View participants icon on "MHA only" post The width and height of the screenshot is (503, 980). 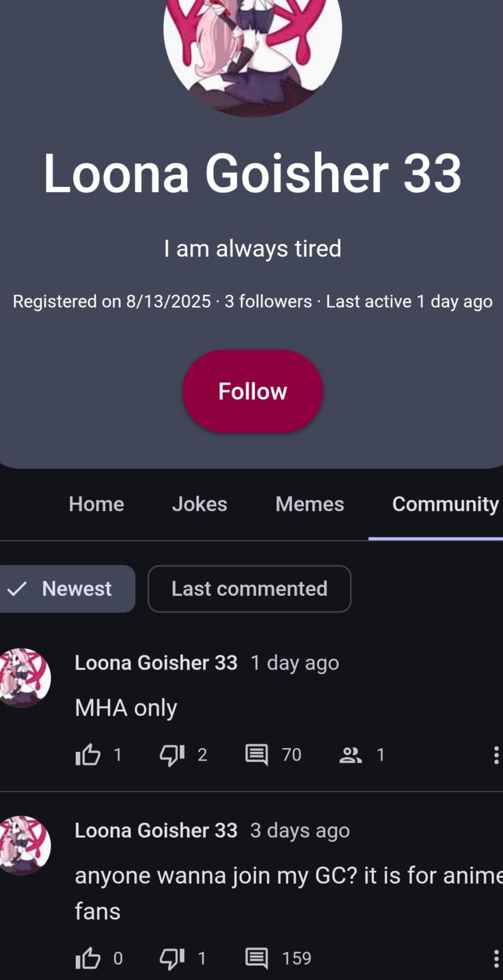tap(350, 755)
